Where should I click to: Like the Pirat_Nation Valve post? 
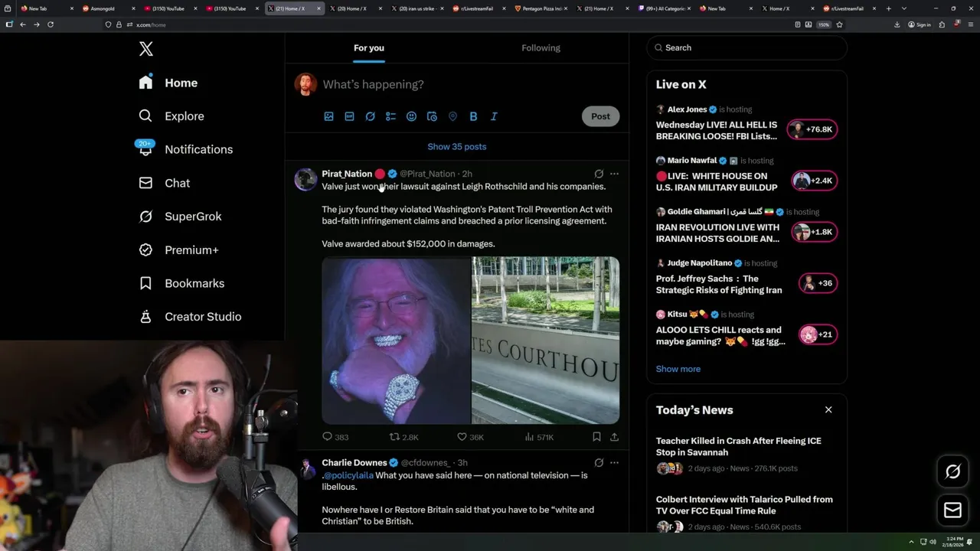[470, 437]
